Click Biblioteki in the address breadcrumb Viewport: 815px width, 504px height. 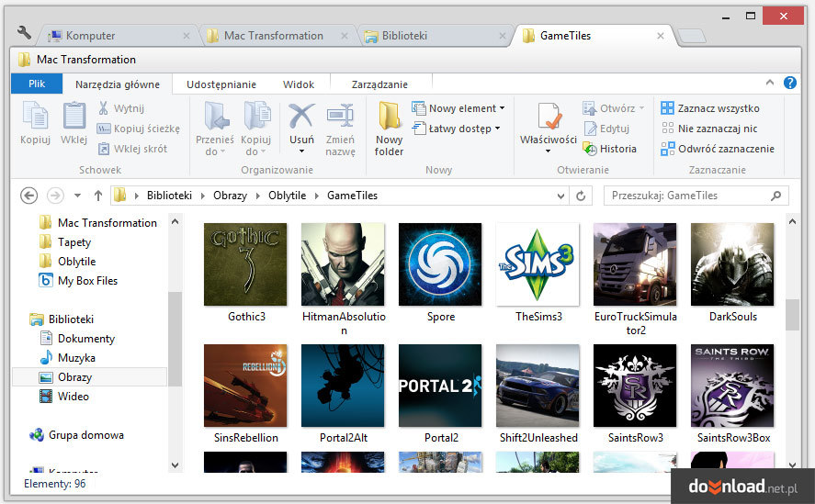(169, 196)
